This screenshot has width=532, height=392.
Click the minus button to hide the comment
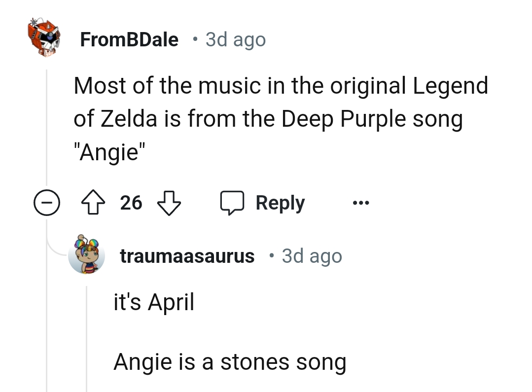pyautogui.click(x=46, y=202)
